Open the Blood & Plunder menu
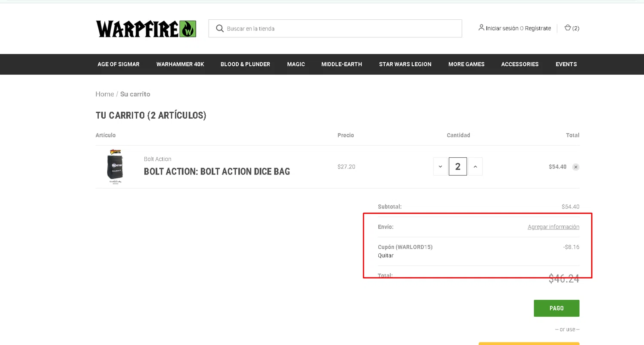 [245, 64]
